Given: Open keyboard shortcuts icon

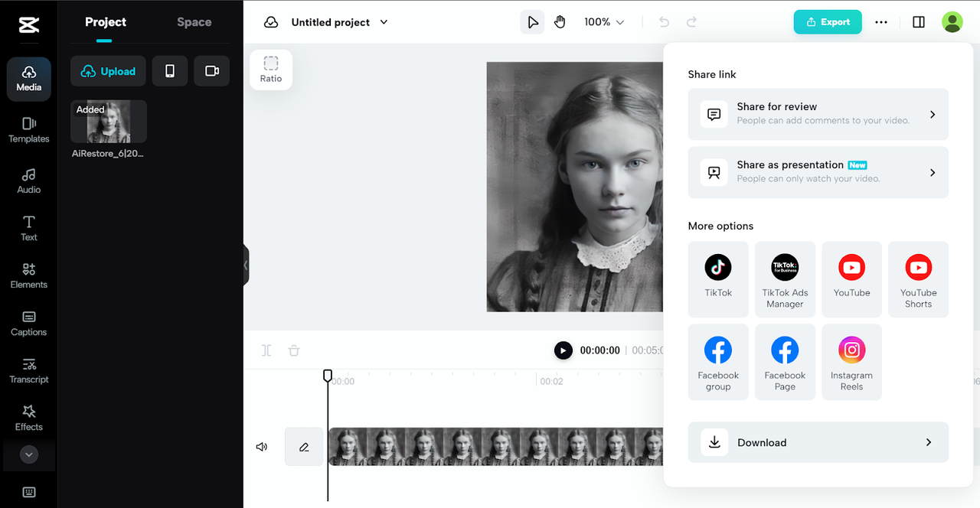Looking at the screenshot, I should (29, 492).
